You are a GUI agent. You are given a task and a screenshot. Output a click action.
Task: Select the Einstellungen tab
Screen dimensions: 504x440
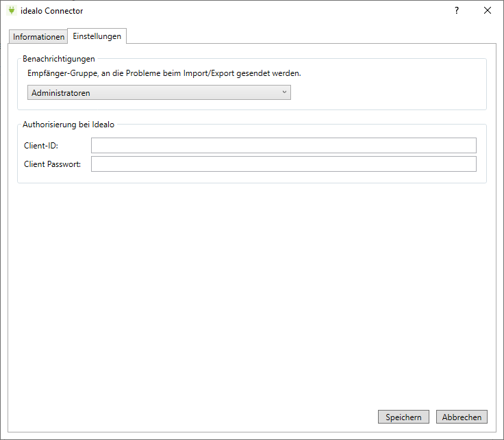(97, 36)
